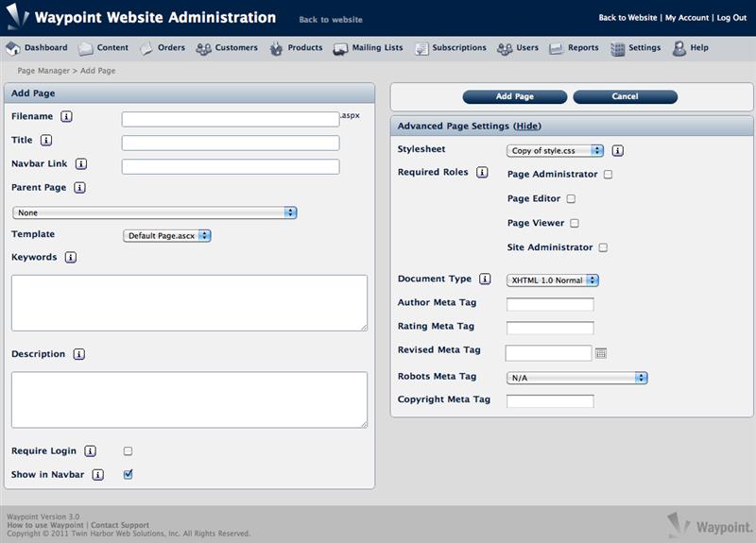
Task: Click the Products icon in navigation
Action: pyautogui.click(x=276, y=48)
